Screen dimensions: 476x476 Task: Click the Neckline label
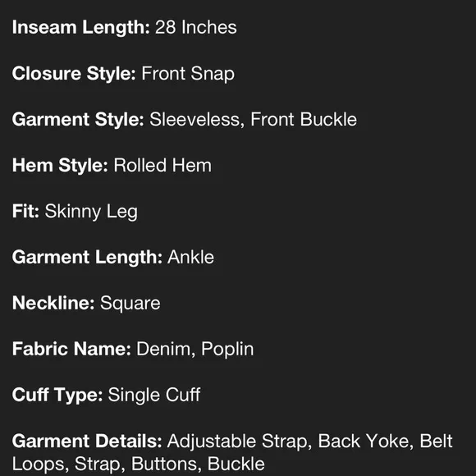click(53, 304)
